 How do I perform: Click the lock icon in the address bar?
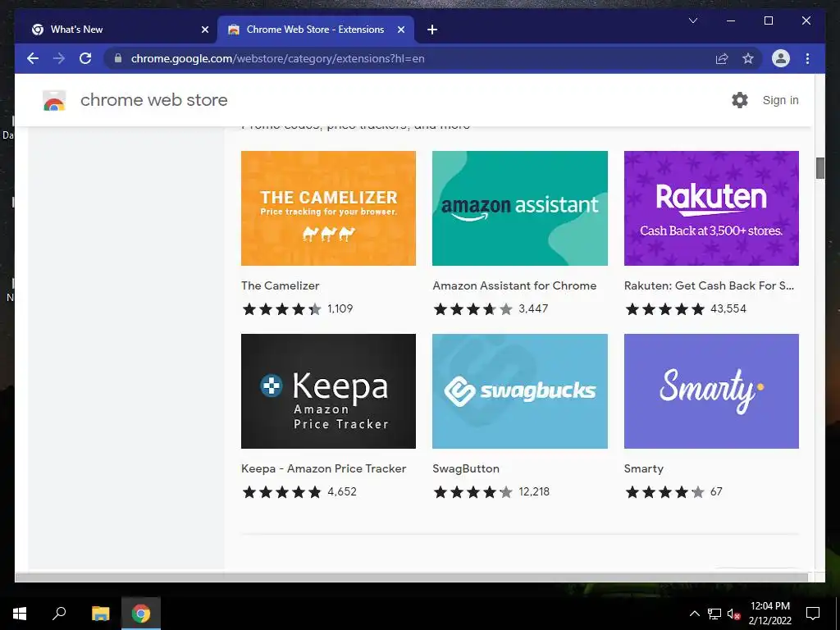click(118, 58)
